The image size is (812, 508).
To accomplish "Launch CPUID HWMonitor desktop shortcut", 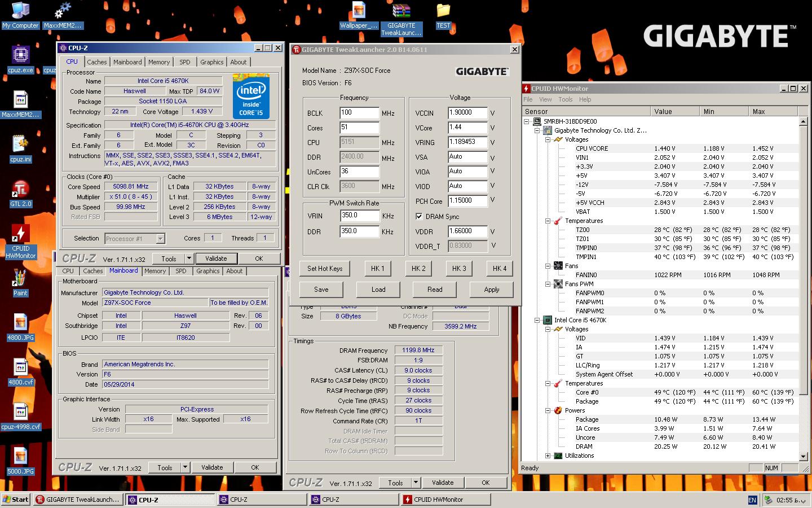I will pyautogui.click(x=20, y=242).
